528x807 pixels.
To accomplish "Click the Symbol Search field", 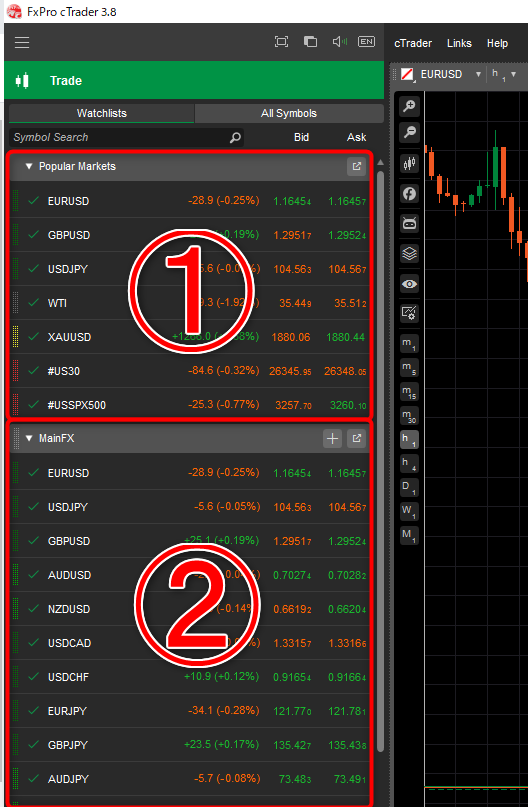I will click(x=126, y=137).
